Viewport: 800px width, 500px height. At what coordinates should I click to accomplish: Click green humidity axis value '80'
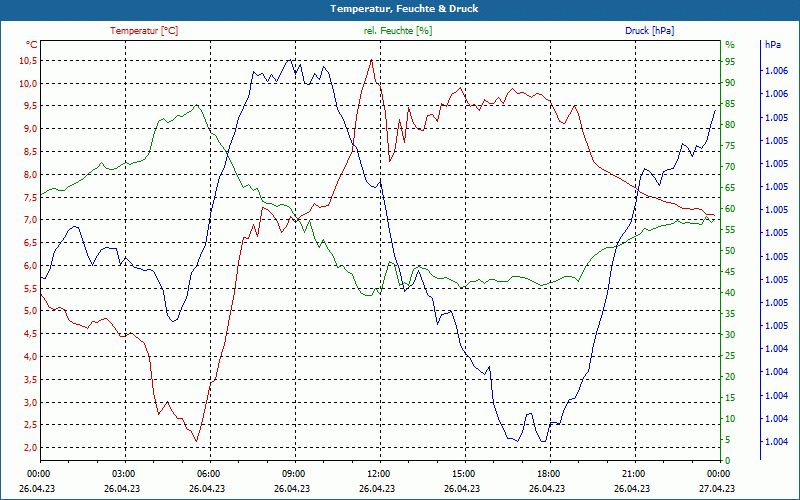[730, 125]
